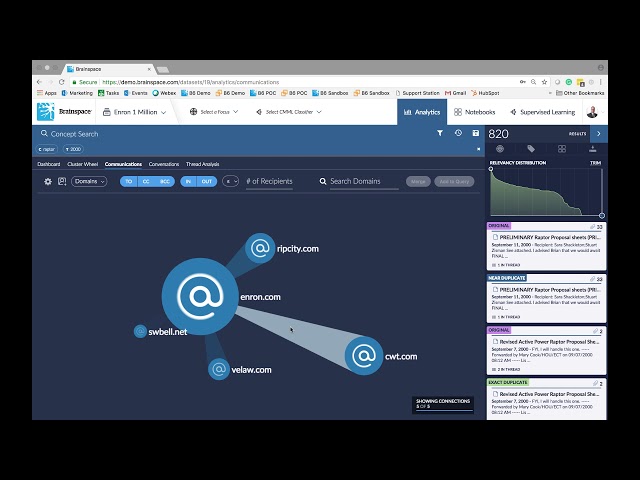The height and width of the screenshot is (480, 640).
Task: Expand results panel with chevron arrow
Action: click(x=599, y=133)
